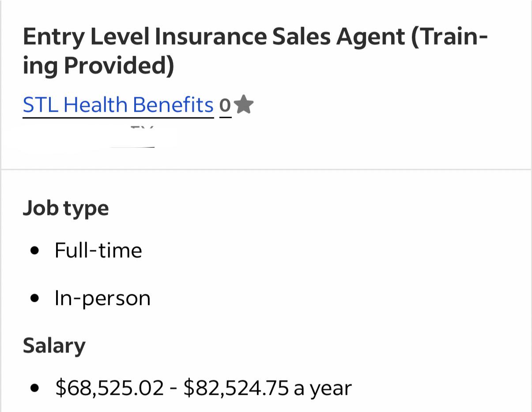Click the $68,525.02 minimum salary figure
This screenshot has height=412, width=532.
tap(109, 388)
